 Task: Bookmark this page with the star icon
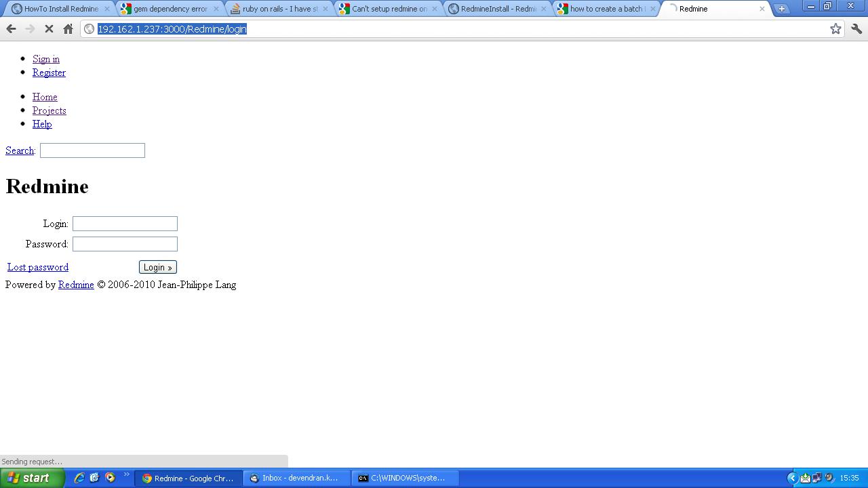[x=835, y=28]
